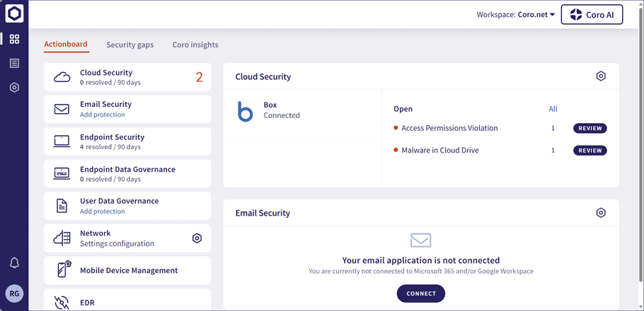Click the Coro hexagon logo
The height and width of the screenshot is (311, 644).
coord(14,14)
